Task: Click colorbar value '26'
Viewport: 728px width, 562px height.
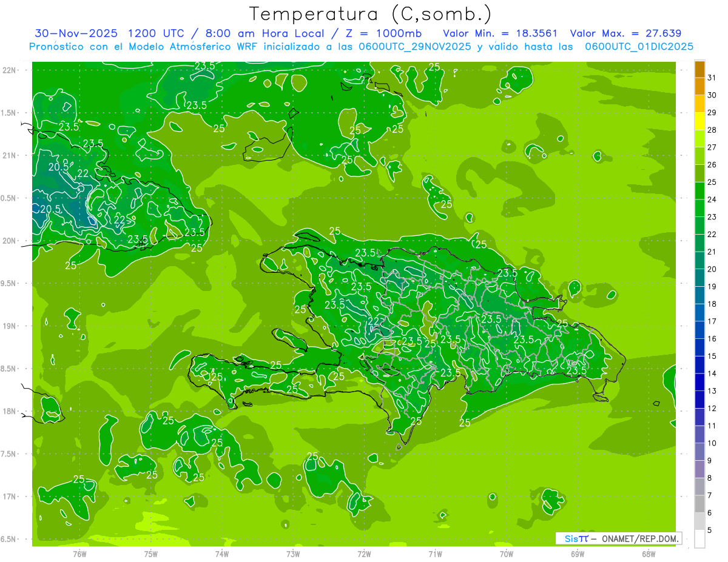Action: tap(712, 165)
